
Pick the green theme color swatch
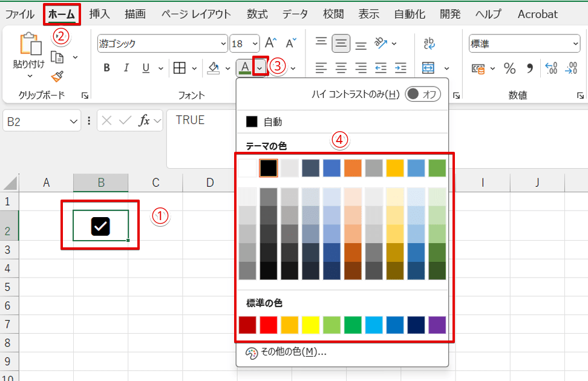[437, 168]
